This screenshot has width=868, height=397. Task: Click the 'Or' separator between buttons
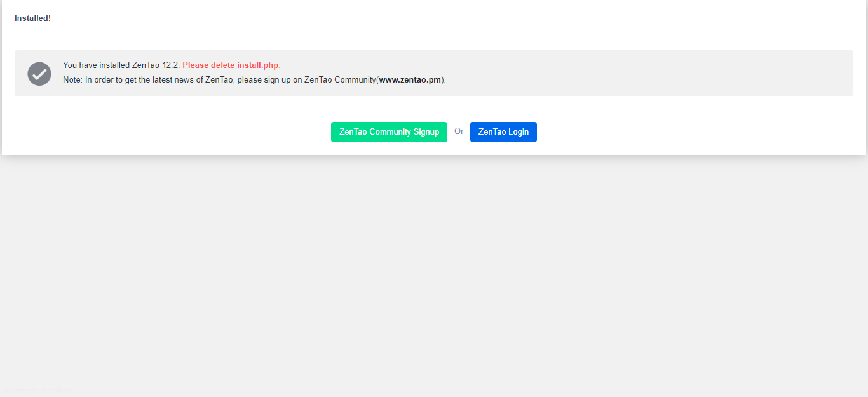(459, 131)
